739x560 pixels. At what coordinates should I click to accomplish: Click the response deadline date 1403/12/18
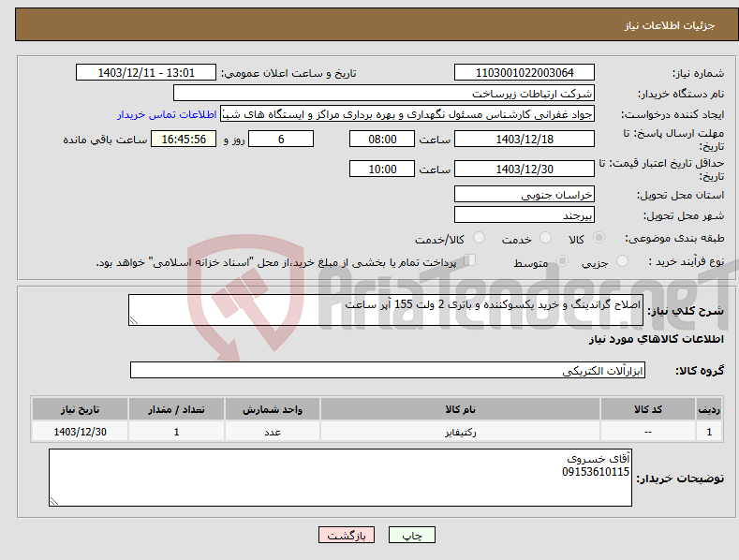click(x=525, y=139)
